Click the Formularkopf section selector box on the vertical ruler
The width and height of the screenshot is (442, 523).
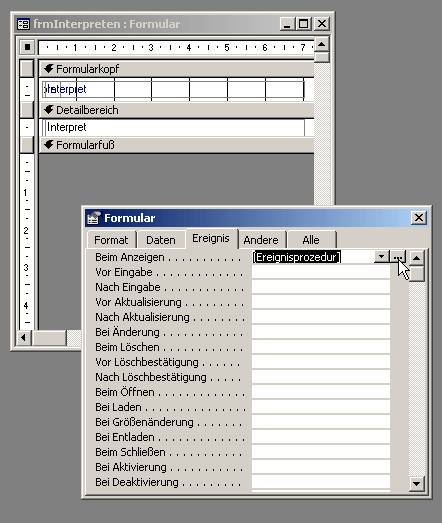click(27, 69)
